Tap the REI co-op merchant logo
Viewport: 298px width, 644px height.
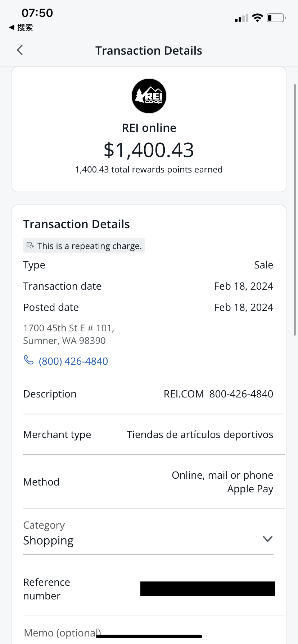click(149, 96)
